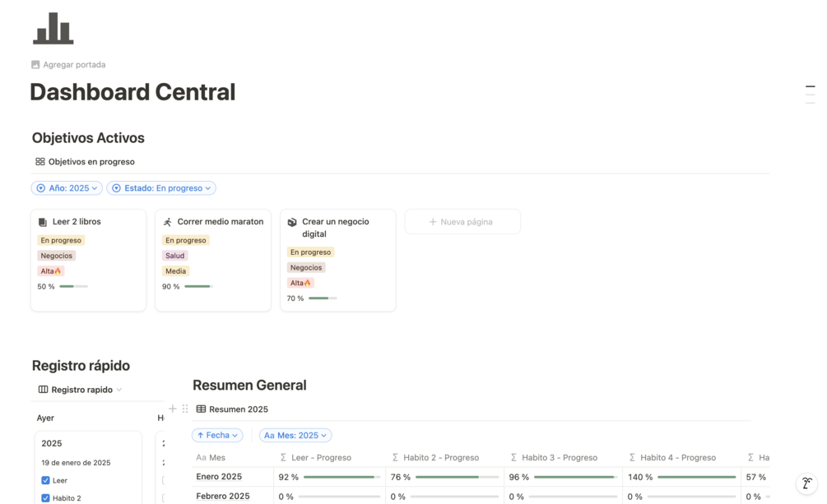Select the Objetivos en progreso view tab

point(85,162)
